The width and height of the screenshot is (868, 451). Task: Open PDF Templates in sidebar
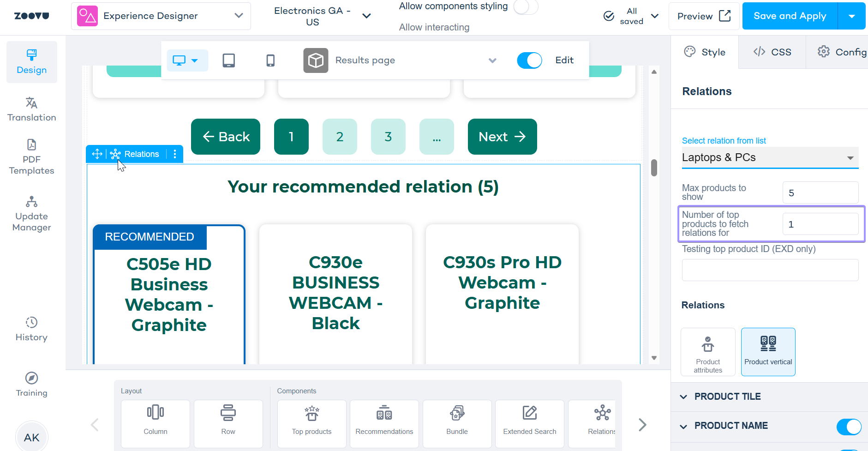click(32, 157)
